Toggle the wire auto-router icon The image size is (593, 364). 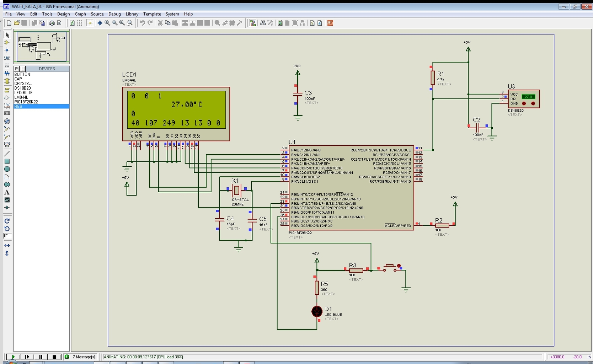253,23
